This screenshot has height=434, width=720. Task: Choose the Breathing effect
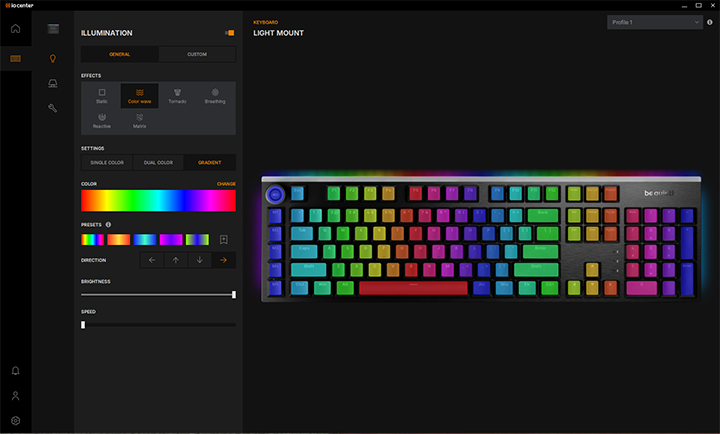[215, 95]
